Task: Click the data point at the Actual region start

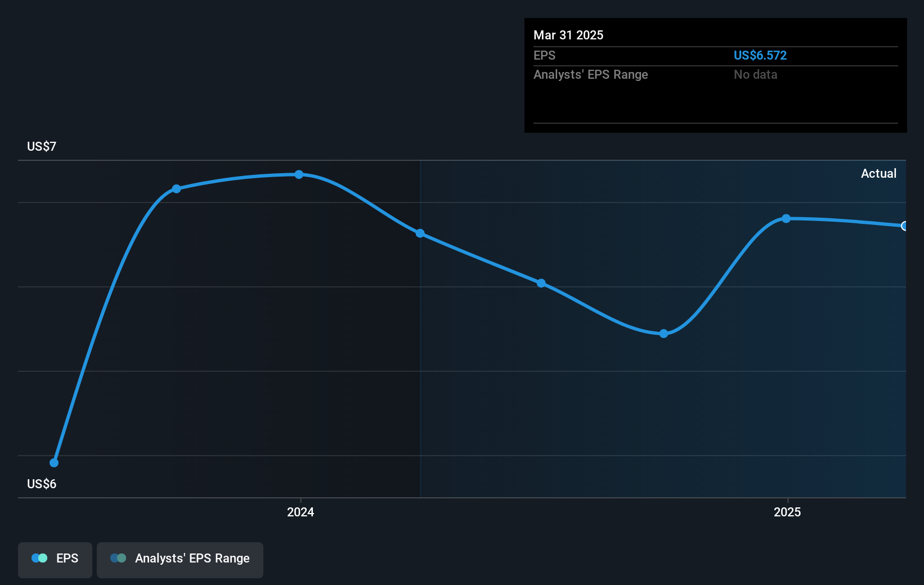Action: point(420,233)
